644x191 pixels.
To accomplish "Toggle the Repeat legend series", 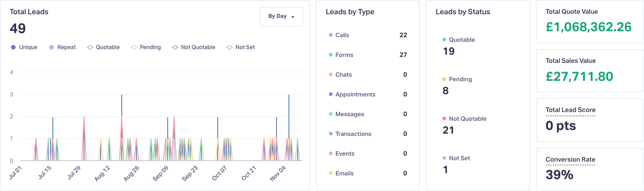I will [x=62, y=47].
